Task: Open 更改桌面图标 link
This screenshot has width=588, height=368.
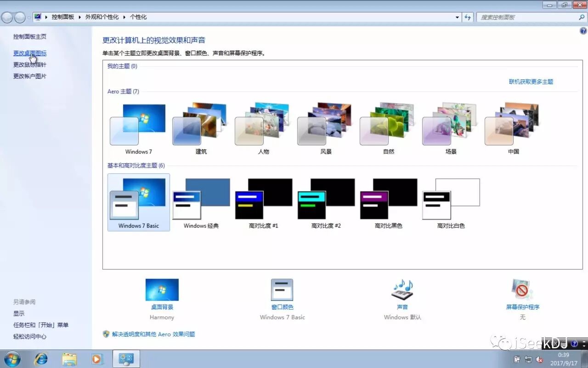Action: [29, 53]
